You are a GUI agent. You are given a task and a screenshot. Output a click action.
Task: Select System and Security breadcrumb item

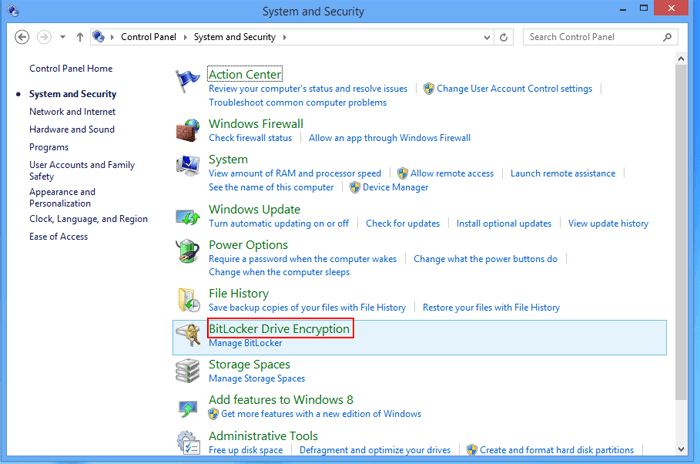coord(234,37)
